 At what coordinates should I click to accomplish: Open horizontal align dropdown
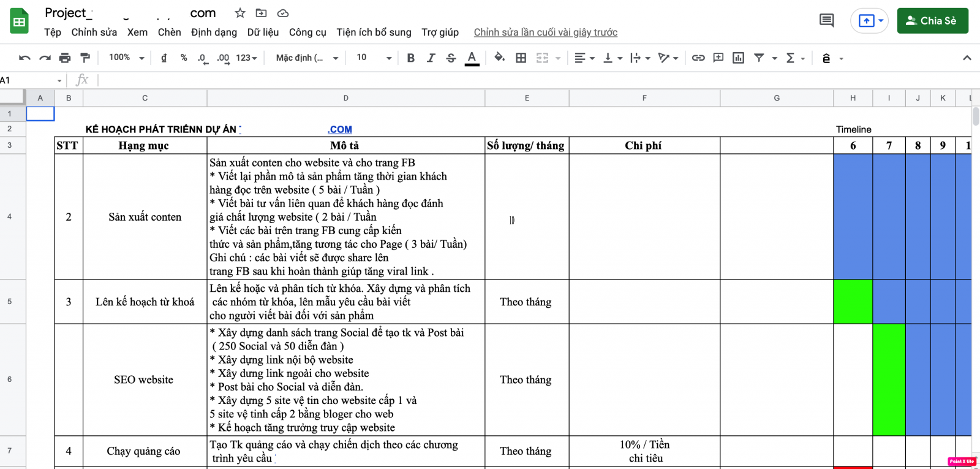tap(584, 58)
